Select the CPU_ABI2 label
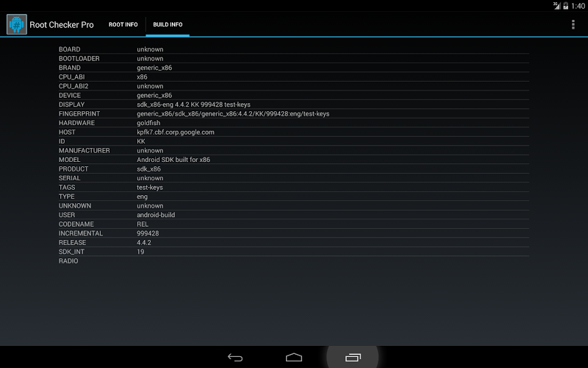Image resolution: width=588 pixels, height=368 pixels. click(x=73, y=86)
